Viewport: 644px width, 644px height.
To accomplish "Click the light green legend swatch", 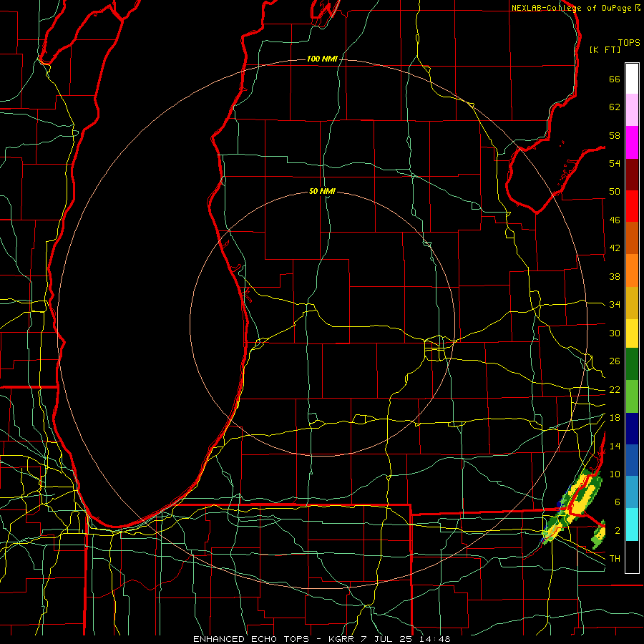I will coord(632,396).
